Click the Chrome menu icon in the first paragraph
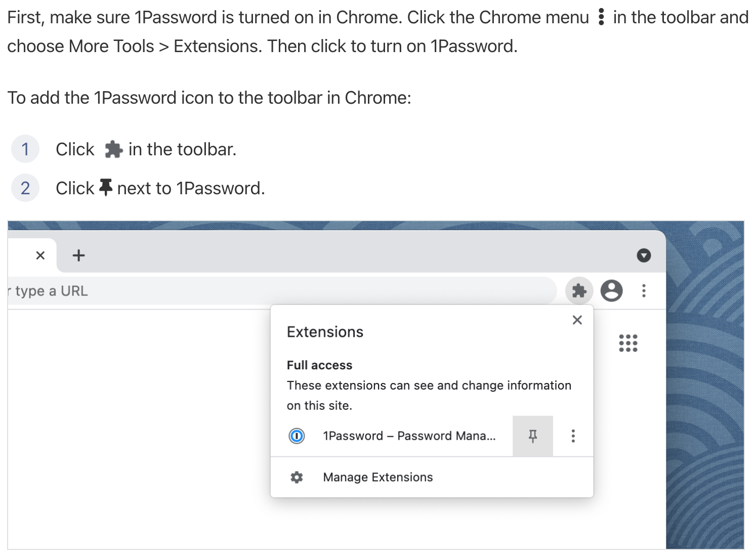 click(x=600, y=17)
